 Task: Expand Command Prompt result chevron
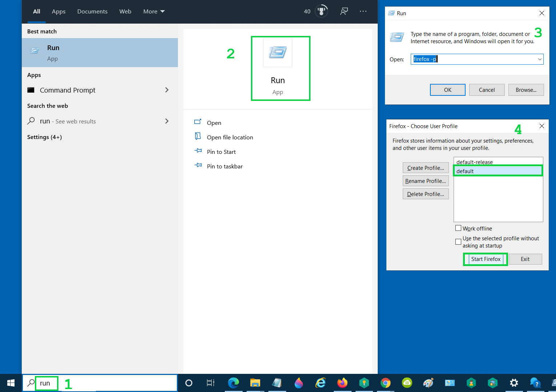point(167,90)
